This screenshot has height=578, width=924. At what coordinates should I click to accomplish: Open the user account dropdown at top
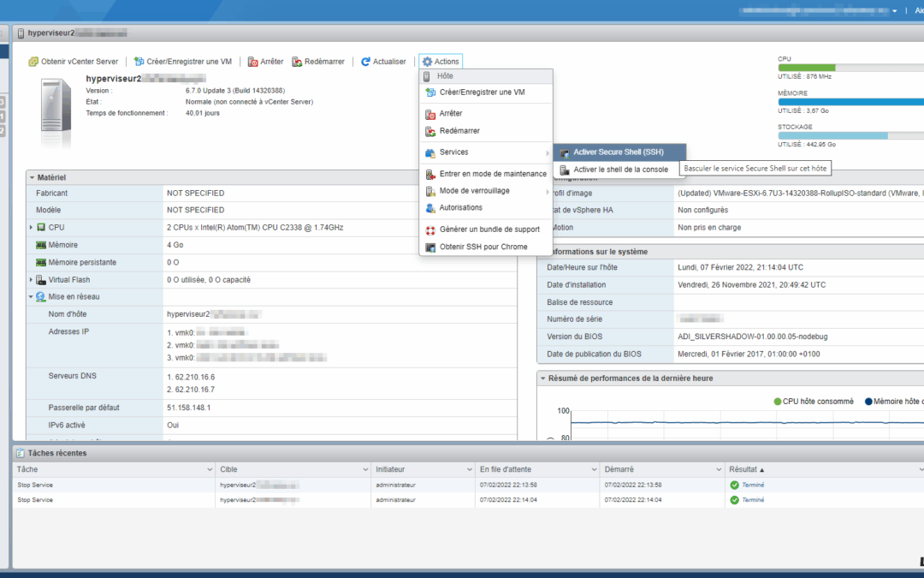pyautogui.click(x=895, y=10)
